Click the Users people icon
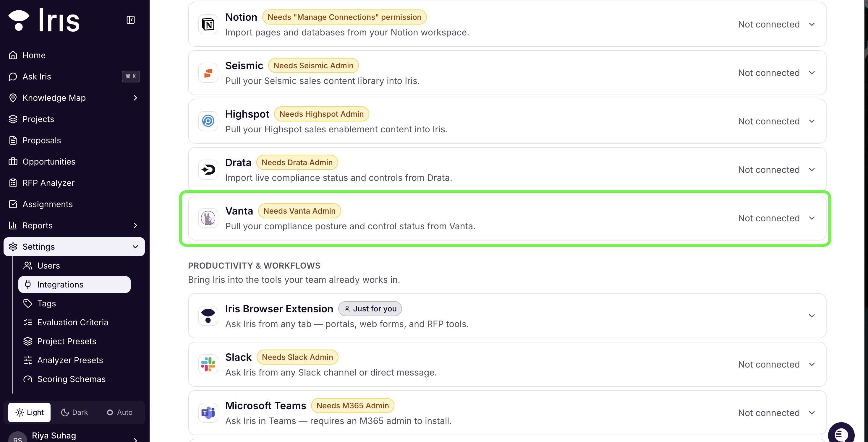This screenshot has width=868, height=442. pos(27,266)
